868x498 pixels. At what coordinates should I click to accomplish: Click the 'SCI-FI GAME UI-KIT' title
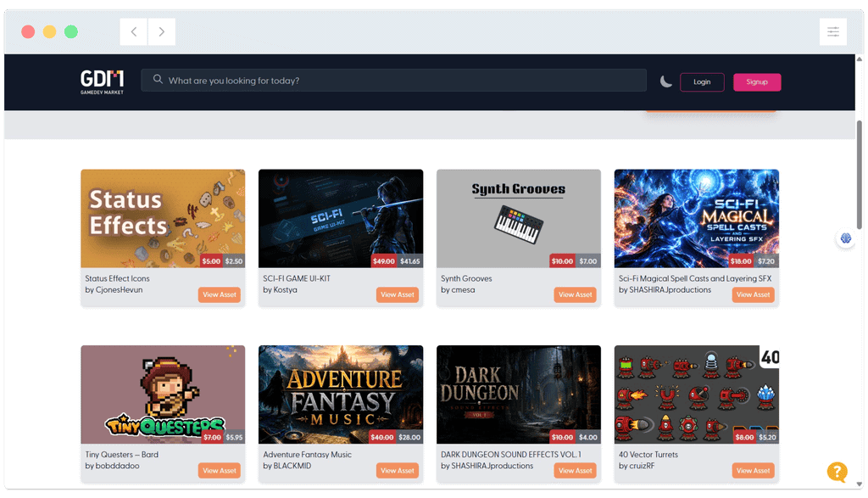click(x=297, y=278)
